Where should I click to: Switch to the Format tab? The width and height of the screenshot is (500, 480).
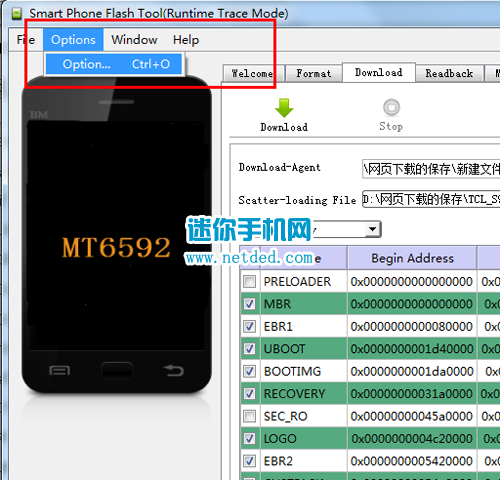tap(314, 73)
